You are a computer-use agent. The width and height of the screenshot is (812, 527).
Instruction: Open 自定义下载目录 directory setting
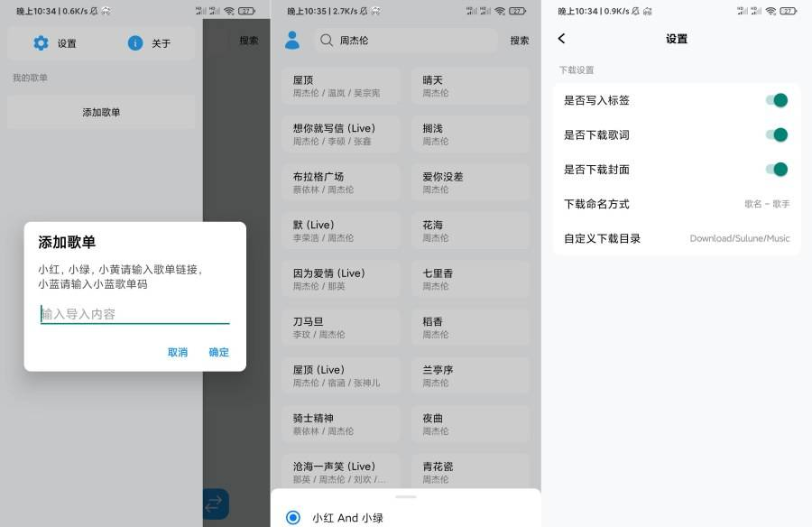tap(677, 238)
